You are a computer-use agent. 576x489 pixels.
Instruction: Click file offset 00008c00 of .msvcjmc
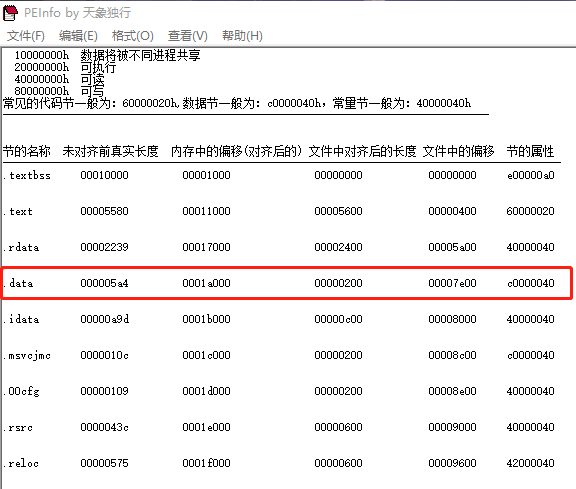[452, 355]
